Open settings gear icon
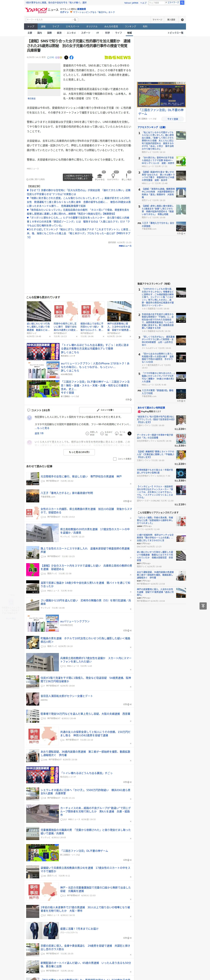210x980 pixels. [182, 20]
